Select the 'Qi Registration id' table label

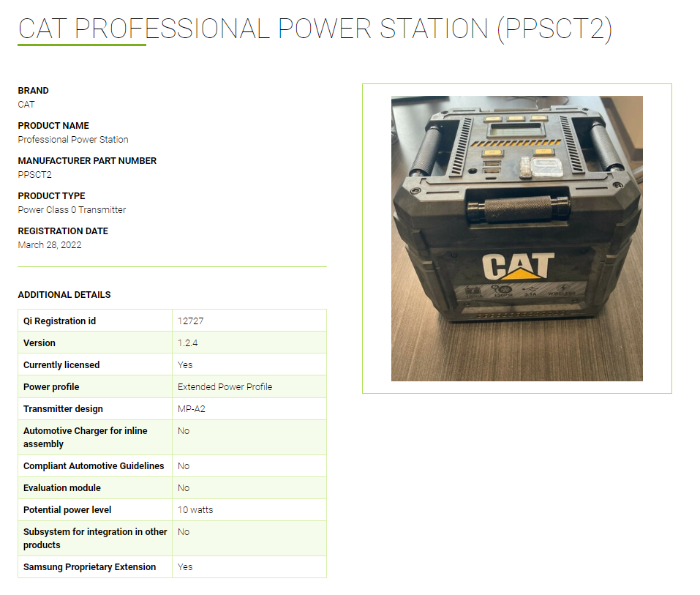(59, 321)
